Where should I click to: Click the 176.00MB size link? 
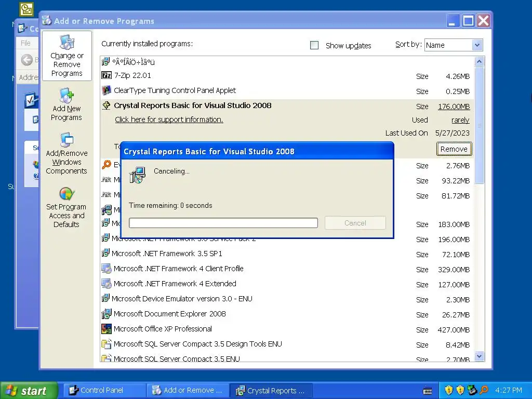[454, 107]
